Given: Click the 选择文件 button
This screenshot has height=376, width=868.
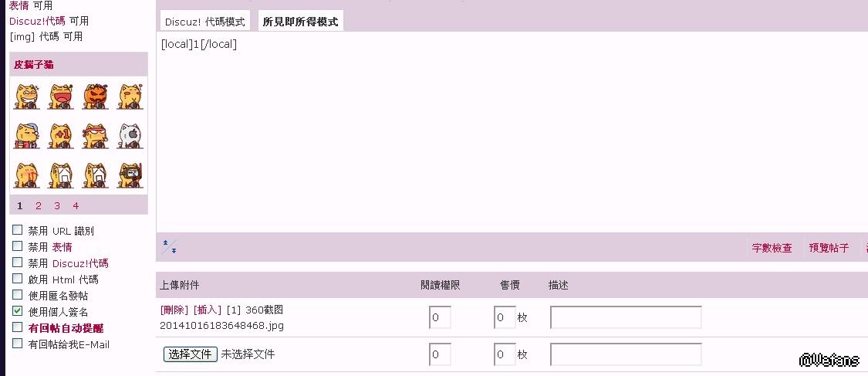Looking at the screenshot, I should point(190,354).
